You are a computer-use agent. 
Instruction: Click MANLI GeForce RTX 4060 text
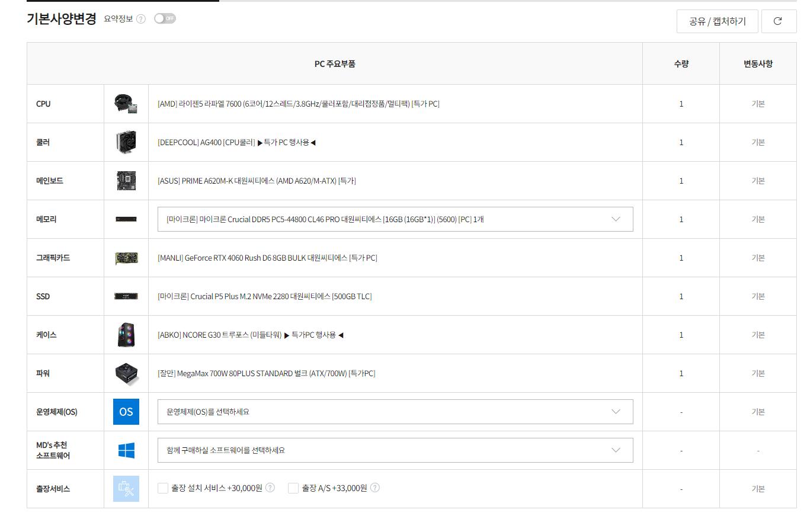tap(267, 258)
